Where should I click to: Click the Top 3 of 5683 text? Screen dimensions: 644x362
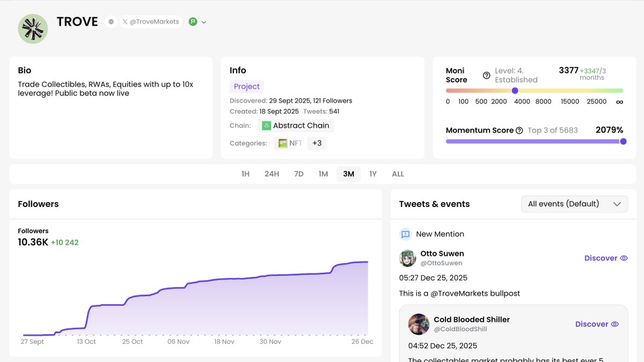[x=553, y=130]
